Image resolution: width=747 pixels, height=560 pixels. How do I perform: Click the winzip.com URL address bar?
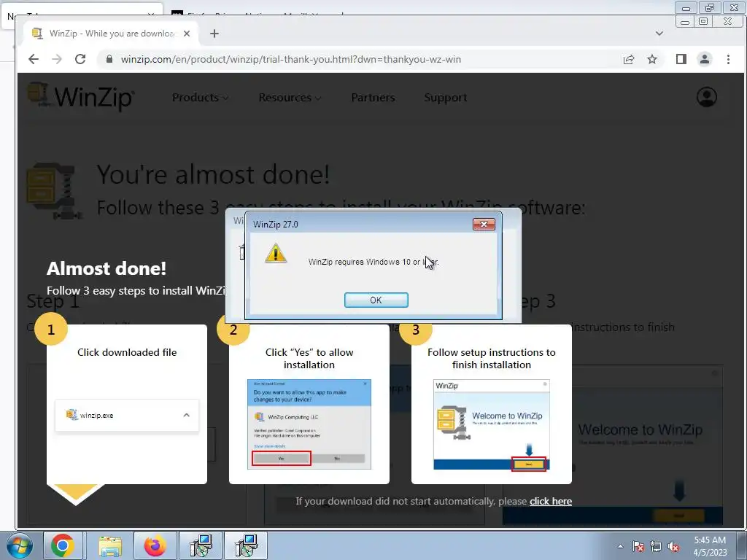tap(290, 60)
